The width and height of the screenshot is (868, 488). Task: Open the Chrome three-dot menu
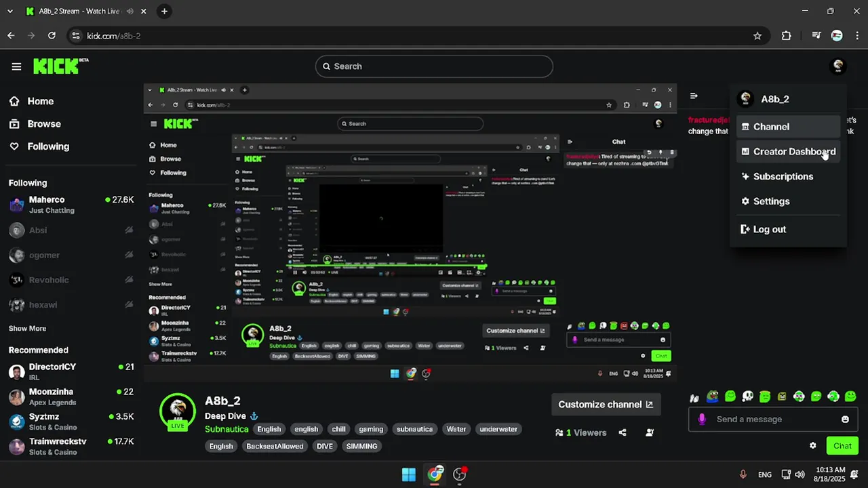(857, 36)
